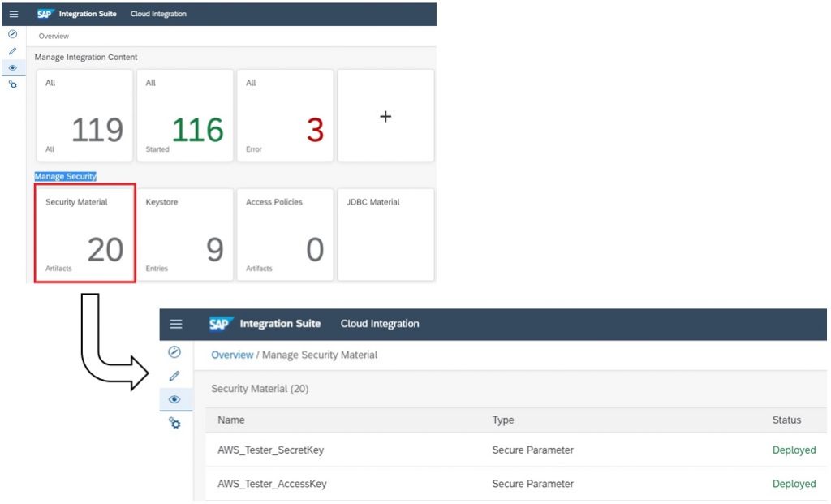Click Security Material (20) table title
Image resolution: width=831 pixels, height=504 pixels.
coord(260,389)
